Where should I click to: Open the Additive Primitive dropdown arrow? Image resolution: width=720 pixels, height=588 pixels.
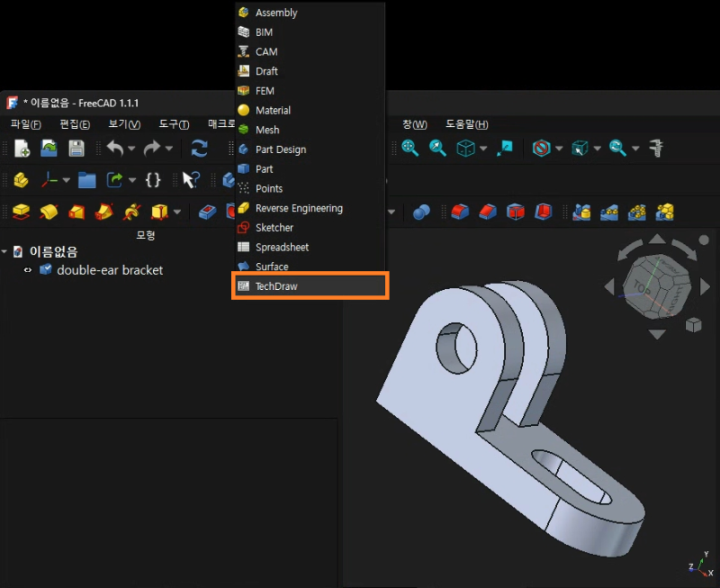point(177,212)
